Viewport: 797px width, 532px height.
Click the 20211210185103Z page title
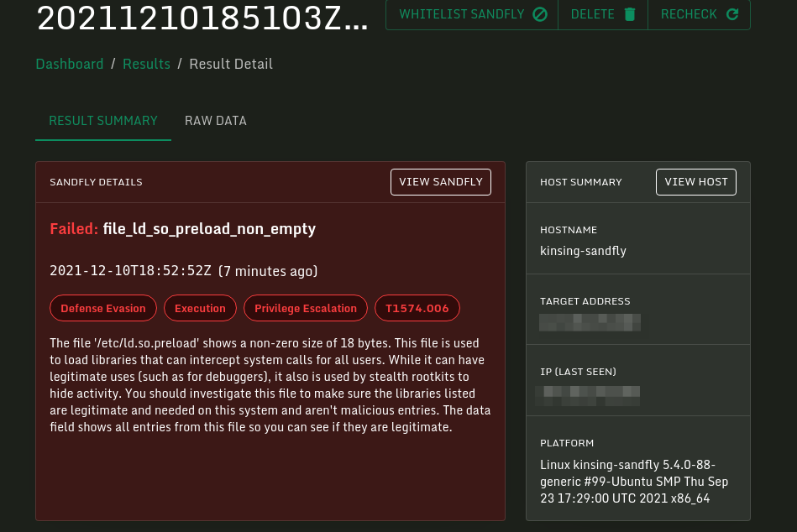point(202,18)
